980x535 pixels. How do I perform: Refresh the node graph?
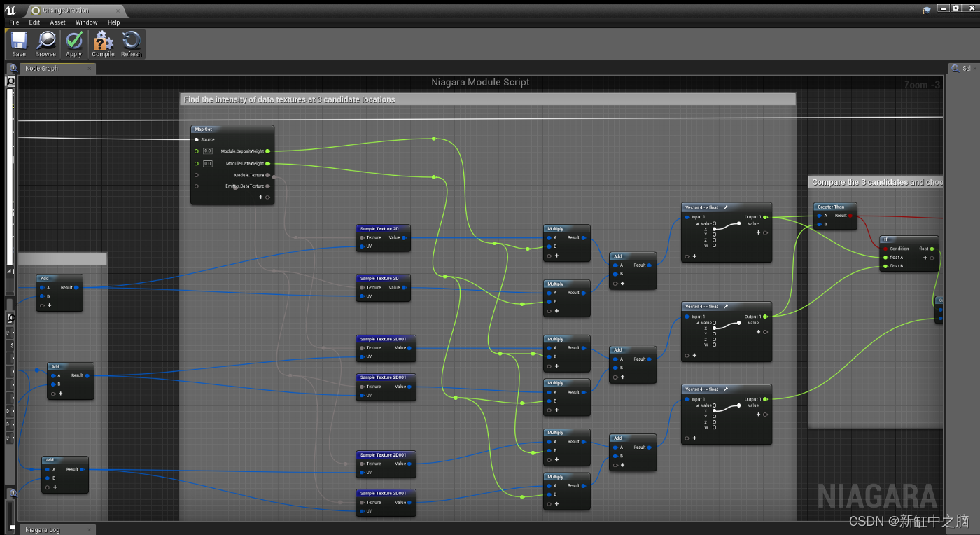click(x=131, y=44)
